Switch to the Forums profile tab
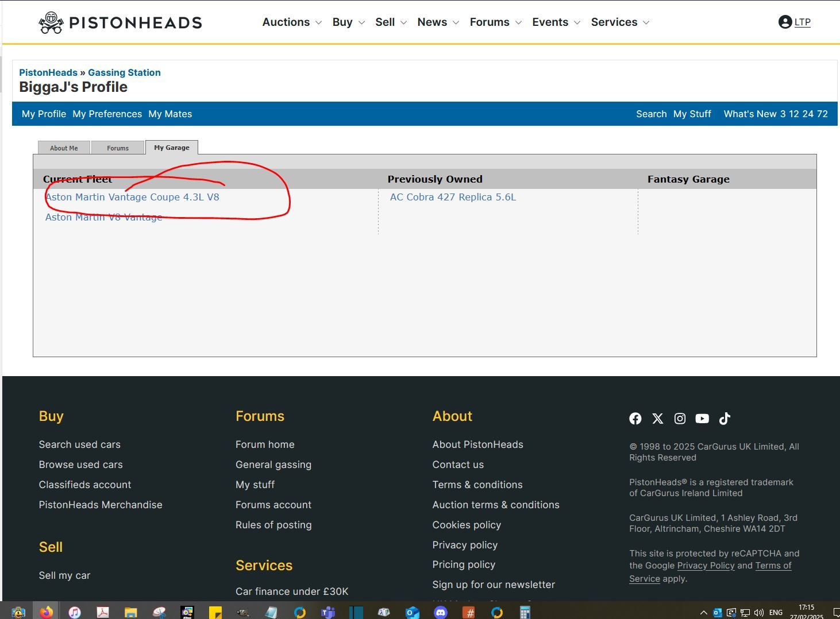The height and width of the screenshot is (619, 840). point(118,148)
